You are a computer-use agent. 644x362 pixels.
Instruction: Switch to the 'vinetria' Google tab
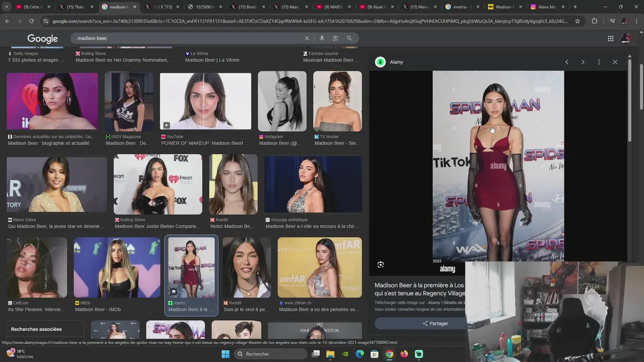tap(462, 7)
